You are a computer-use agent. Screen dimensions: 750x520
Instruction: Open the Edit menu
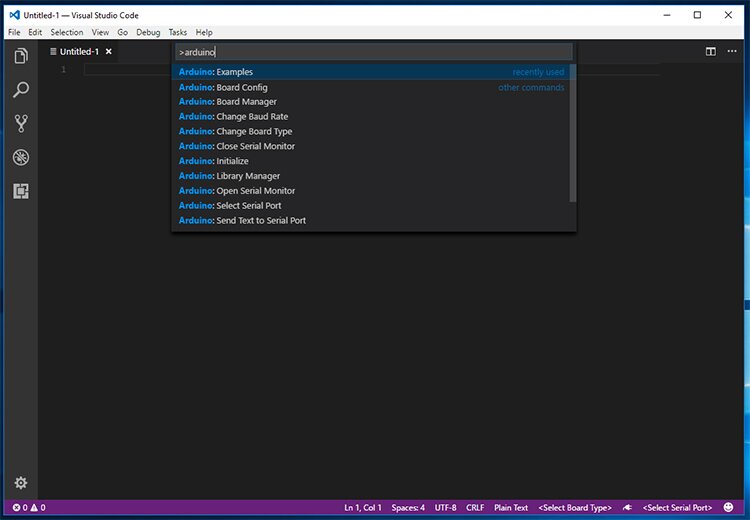point(35,32)
